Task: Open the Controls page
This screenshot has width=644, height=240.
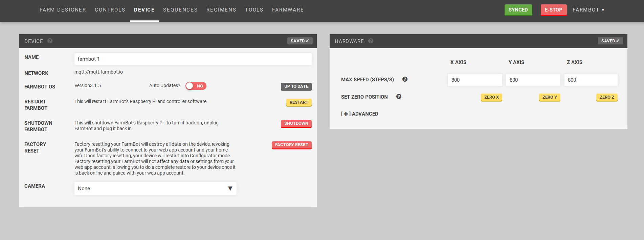Action: 110,10
